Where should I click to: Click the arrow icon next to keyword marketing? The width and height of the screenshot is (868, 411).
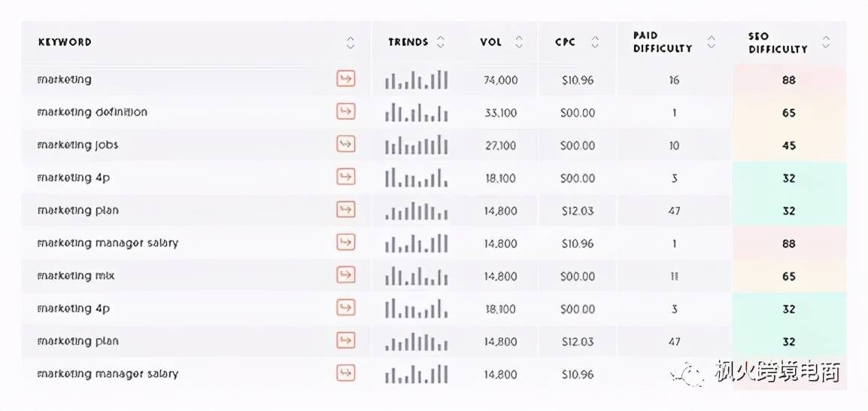click(345, 79)
